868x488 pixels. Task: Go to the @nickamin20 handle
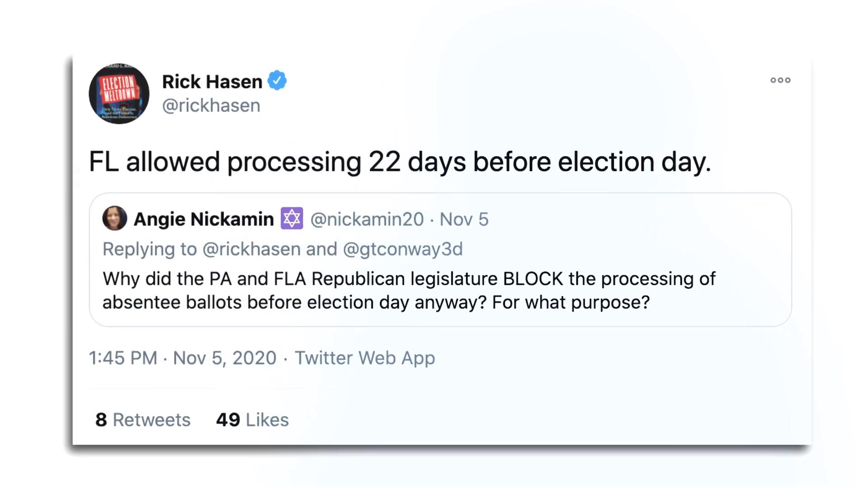[367, 220]
